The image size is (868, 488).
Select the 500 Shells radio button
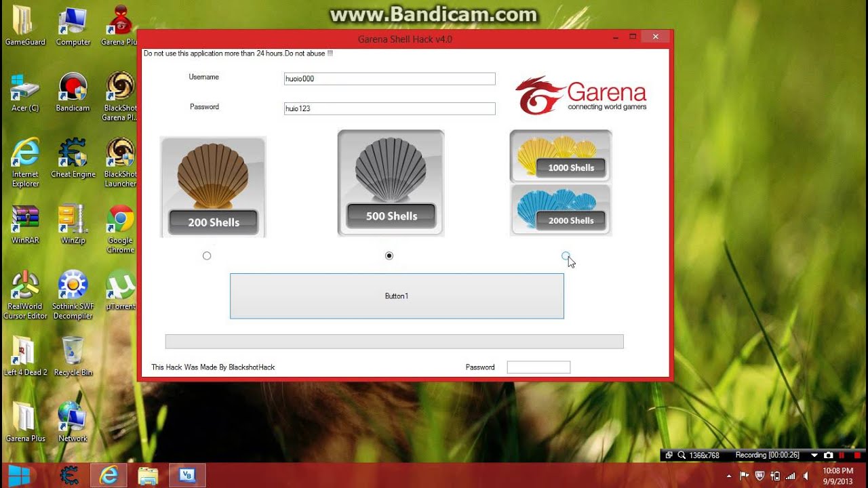pyautogui.click(x=389, y=256)
